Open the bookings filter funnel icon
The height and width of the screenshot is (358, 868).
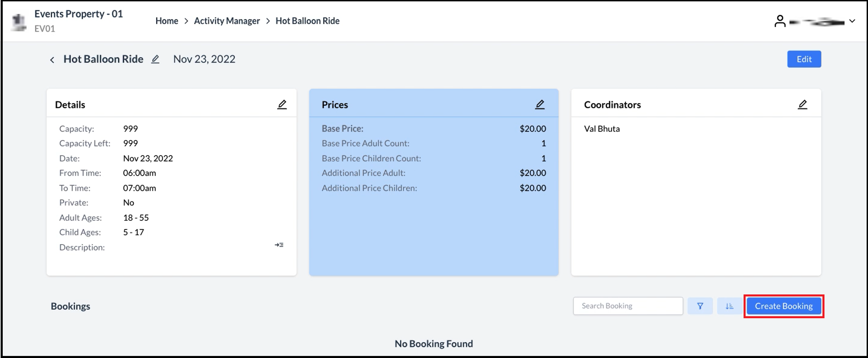pyautogui.click(x=700, y=306)
